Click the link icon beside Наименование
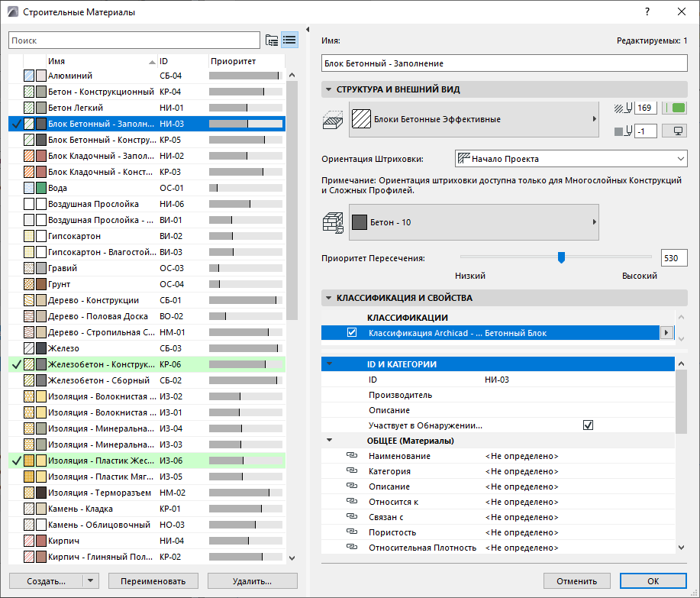This screenshot has height=598, width=700. click(x=352, y=456)
